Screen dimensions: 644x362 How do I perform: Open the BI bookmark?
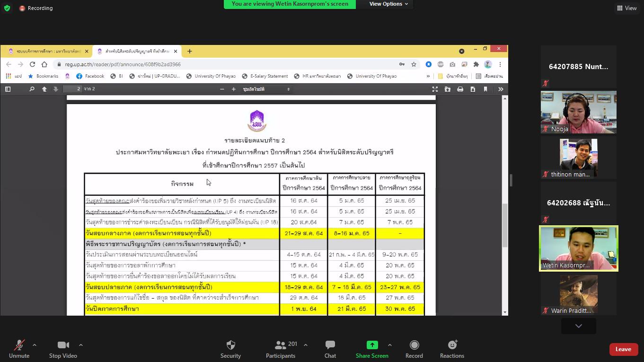coord(116,76)
